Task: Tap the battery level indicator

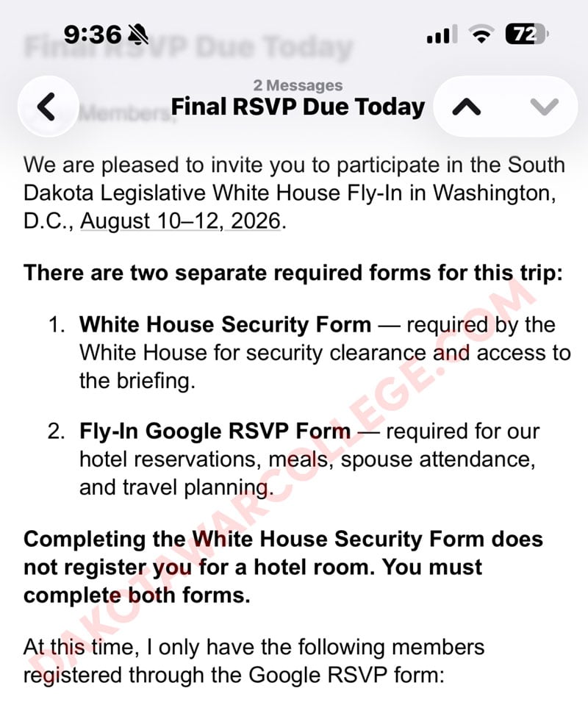Action: point(527,34)
